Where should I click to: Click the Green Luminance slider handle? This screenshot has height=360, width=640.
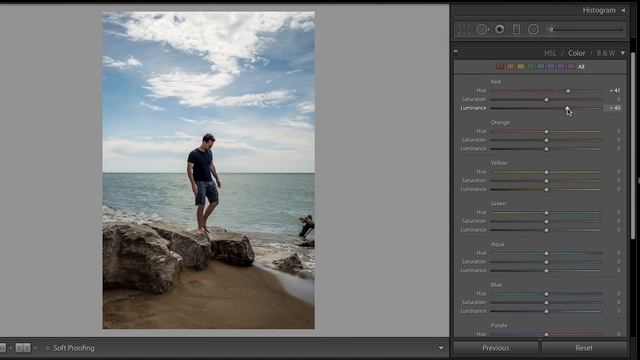coord(547,230)
